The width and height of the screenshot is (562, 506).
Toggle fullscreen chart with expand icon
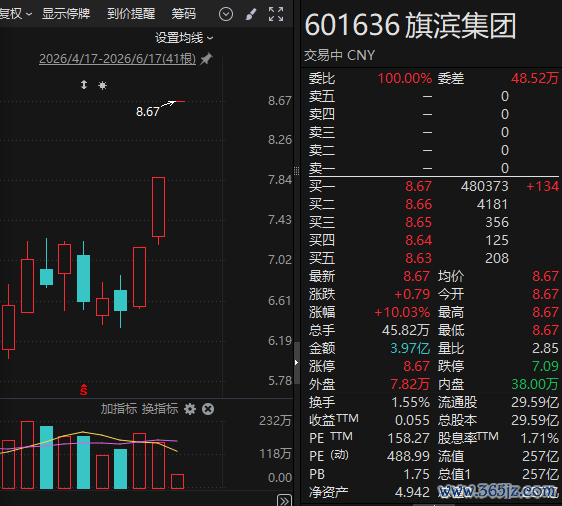(x=276, y=14)
